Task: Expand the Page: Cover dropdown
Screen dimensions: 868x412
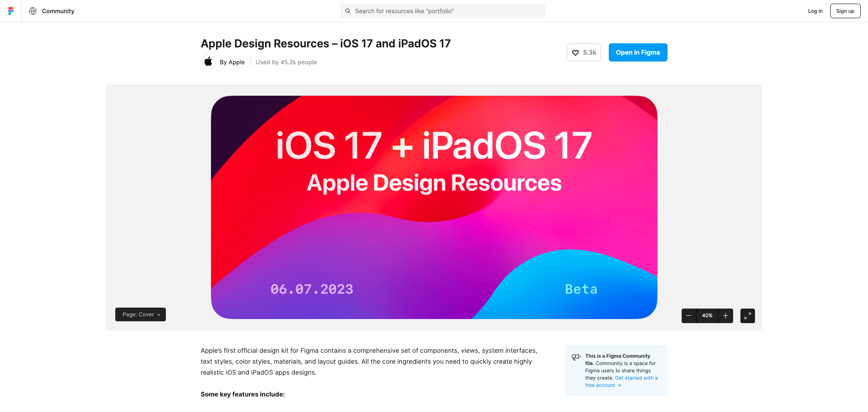Action: click(x=140, y=314)
